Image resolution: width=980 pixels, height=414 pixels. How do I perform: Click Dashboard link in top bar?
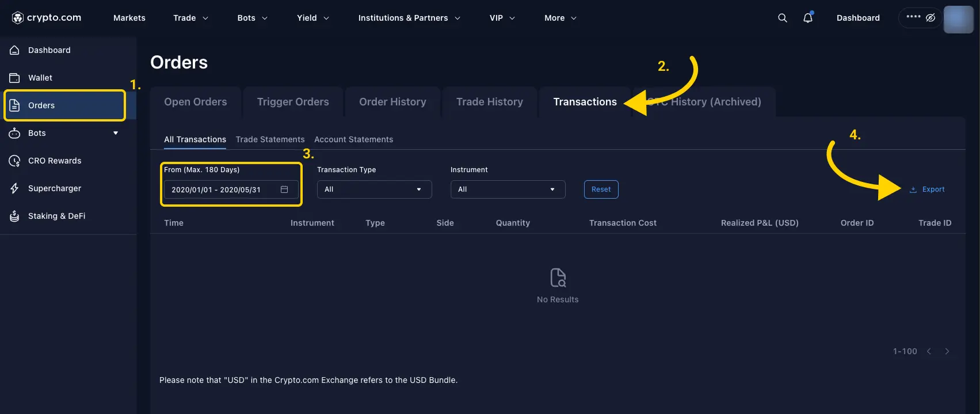(x=858, y=18)
